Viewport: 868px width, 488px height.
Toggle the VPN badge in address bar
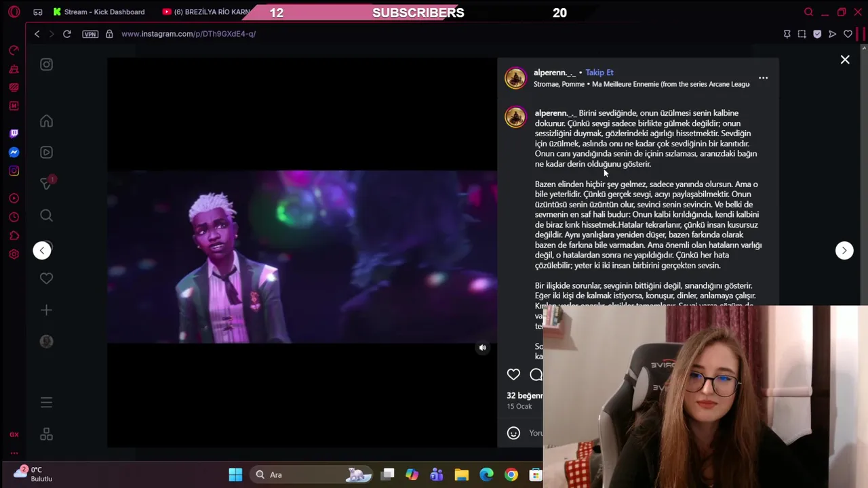(x=90, y=34)
